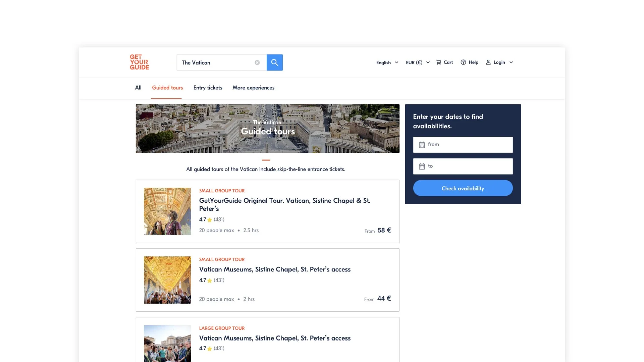
Task: Switch to the All tab
Action: (x=138, y=88)
